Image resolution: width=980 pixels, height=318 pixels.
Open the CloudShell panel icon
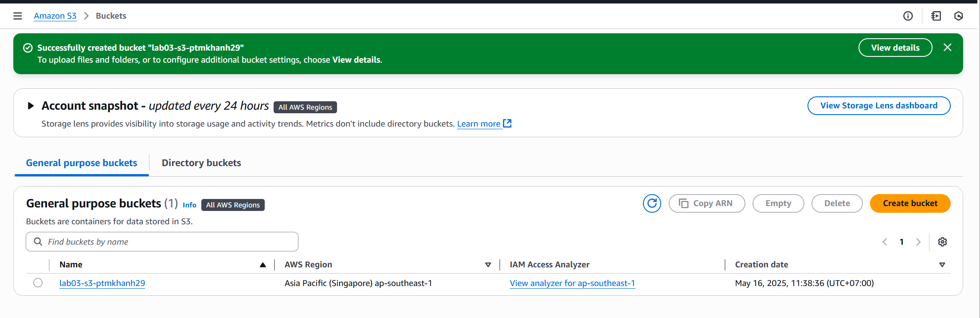point(936,16)
